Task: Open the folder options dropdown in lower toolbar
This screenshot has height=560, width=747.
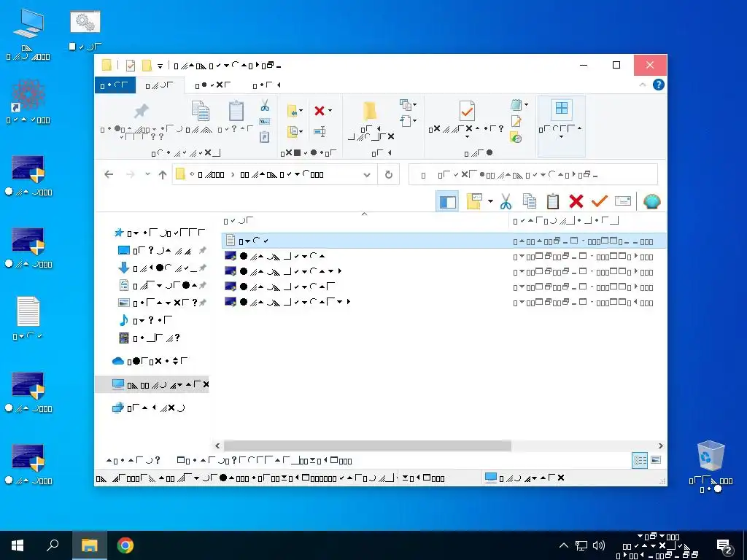Action: pos(490,201)
